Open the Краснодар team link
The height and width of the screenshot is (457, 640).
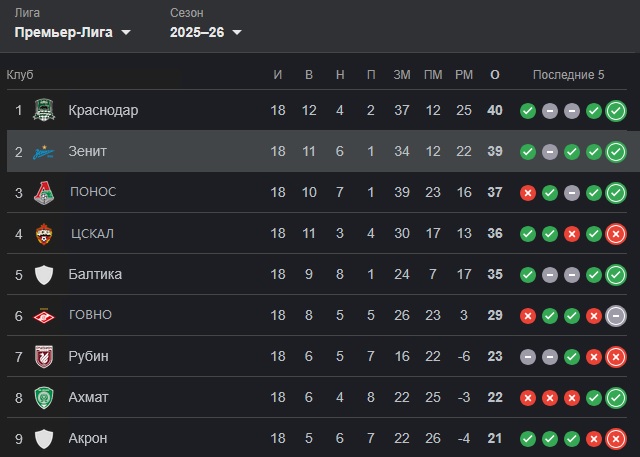click(103, 110)
